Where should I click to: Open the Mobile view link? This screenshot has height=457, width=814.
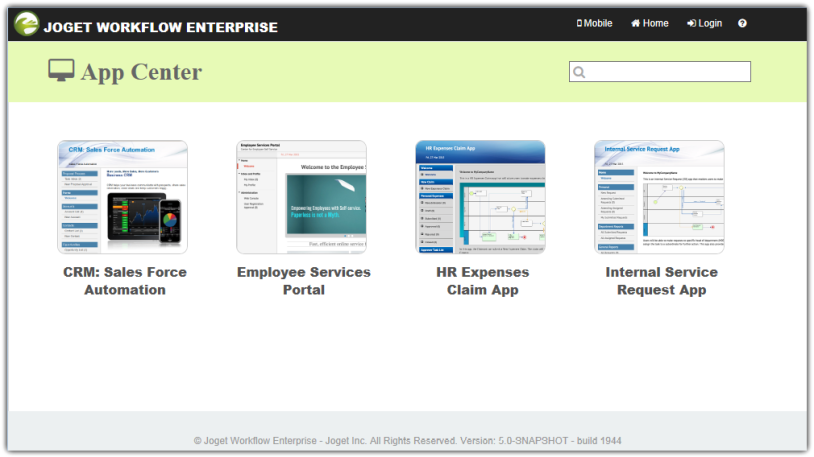[x=594, y=23]
